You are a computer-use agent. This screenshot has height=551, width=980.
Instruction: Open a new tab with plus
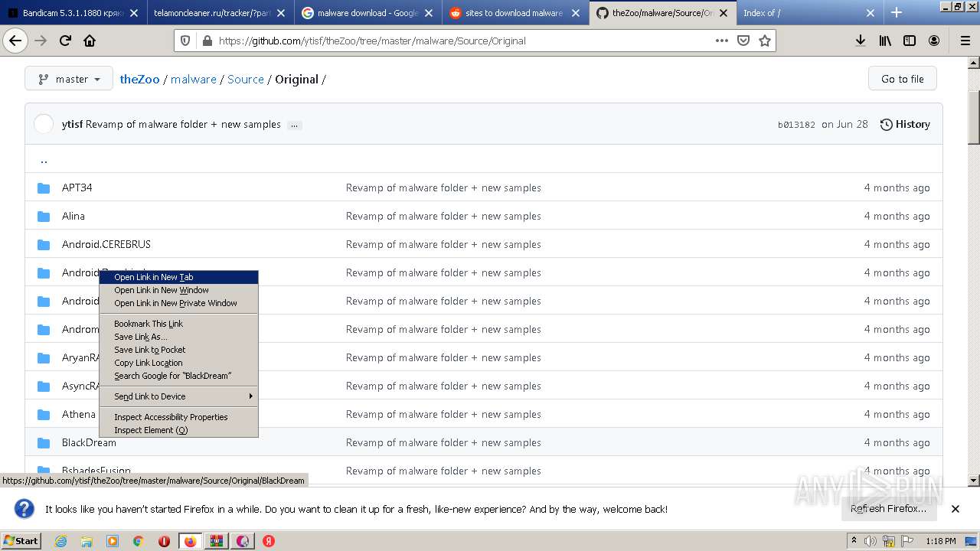click(897, 13)
